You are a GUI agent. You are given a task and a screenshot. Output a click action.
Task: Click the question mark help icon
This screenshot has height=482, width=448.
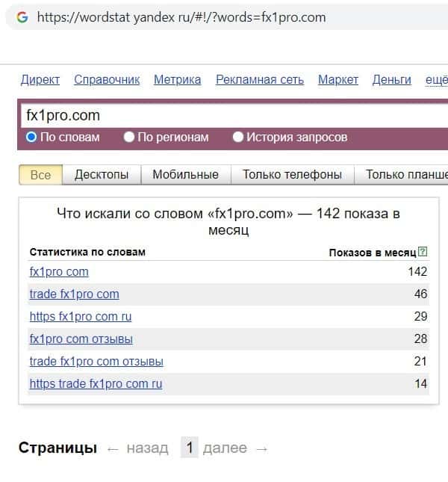423,252
